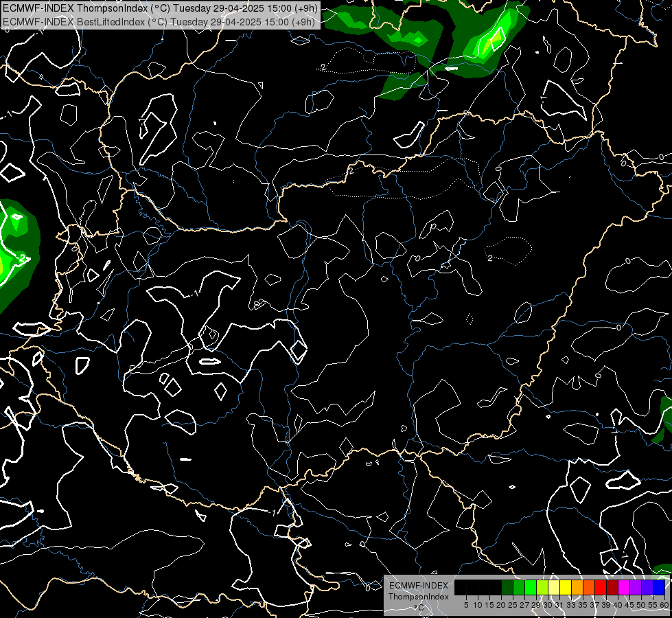The width and height of the screenshot is (672, 618).
Task: Select the magenta 40–45 legend swatch
Action: coord(623,588)
